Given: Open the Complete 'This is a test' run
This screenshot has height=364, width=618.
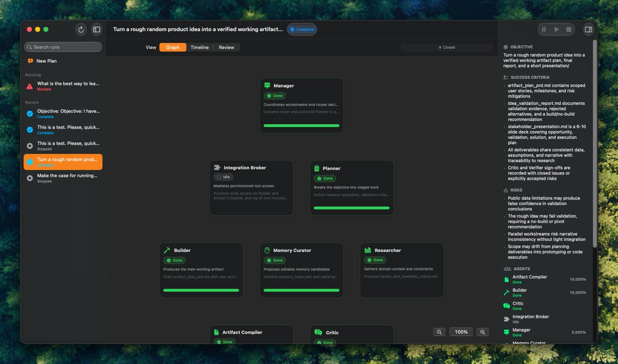Looking at the screenshot, I should [x=63, y=129].
